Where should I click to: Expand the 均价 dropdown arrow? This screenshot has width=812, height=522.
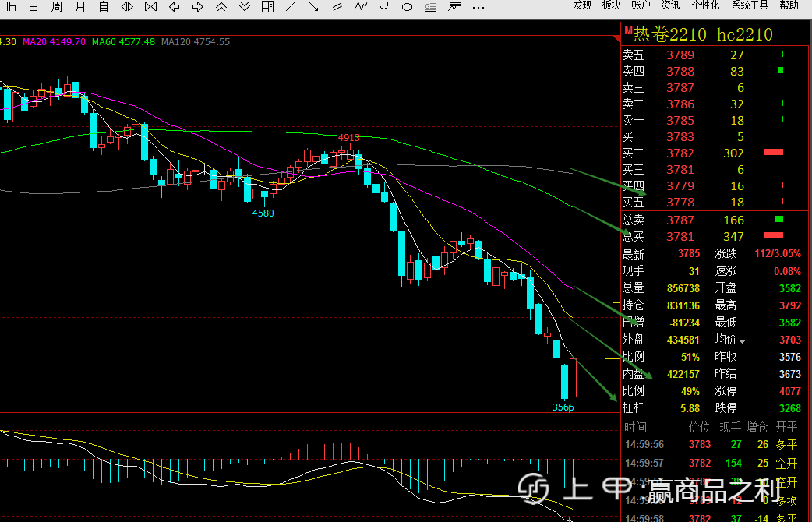click(742, 340)
